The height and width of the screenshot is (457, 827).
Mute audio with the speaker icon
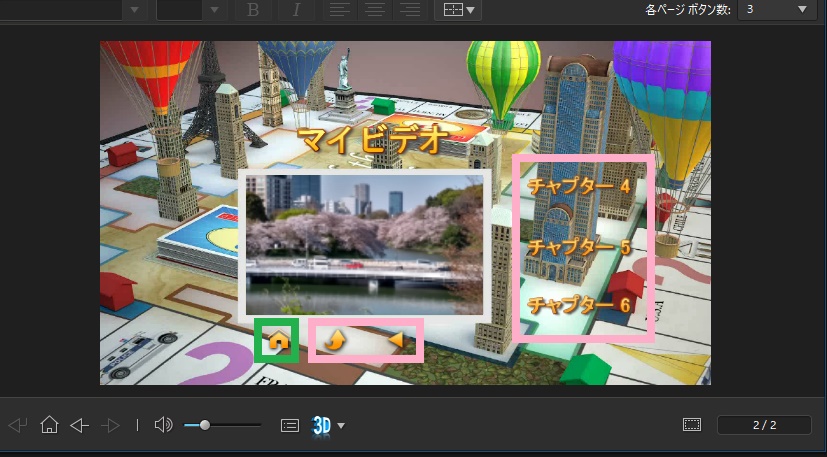(x=164, y=425)
